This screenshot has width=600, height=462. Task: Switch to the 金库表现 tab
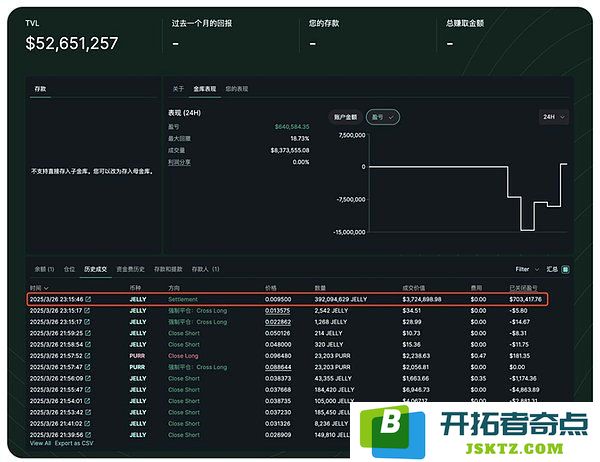[x=205, y=89]
